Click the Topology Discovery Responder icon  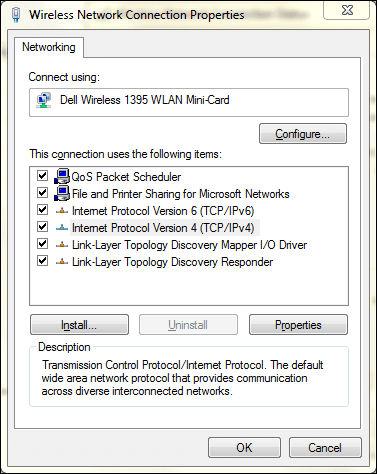tap(62, 262)
